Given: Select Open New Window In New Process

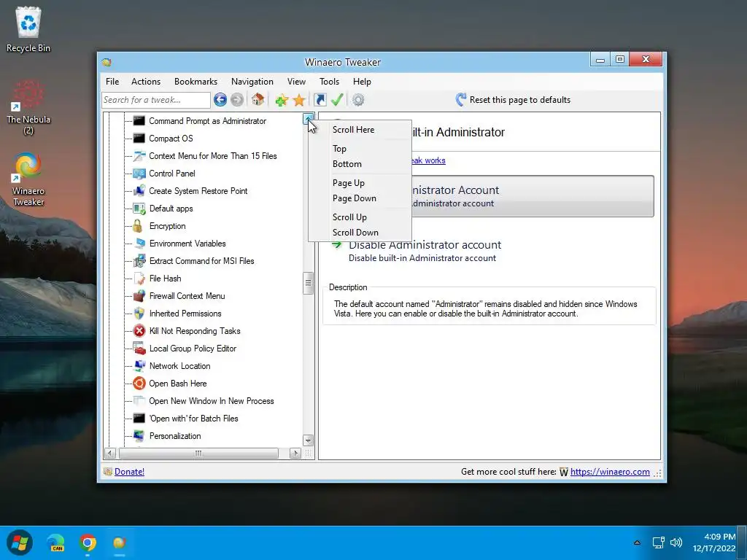Looking at the screenshot, I should click(x=211, y=401).
